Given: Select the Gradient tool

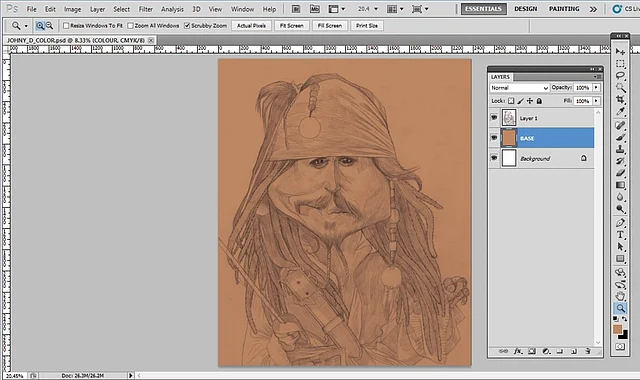Looking at the screenshot, I should point(620,185).
